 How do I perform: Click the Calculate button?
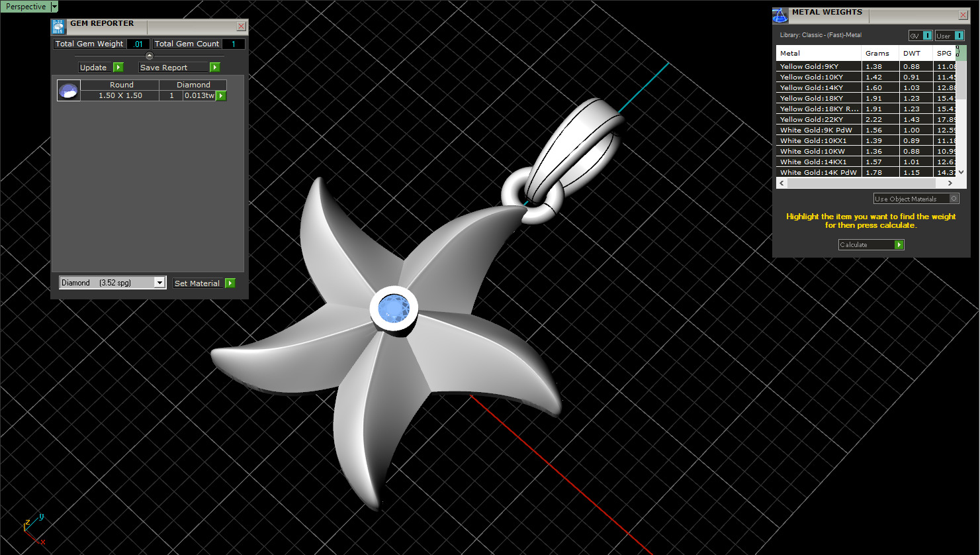(x=871, y=245)
